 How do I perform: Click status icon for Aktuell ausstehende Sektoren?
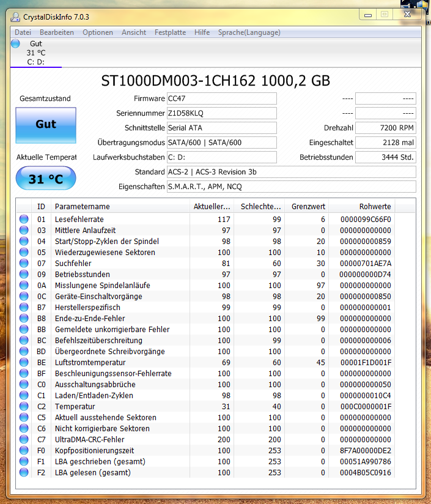[24, 417]
